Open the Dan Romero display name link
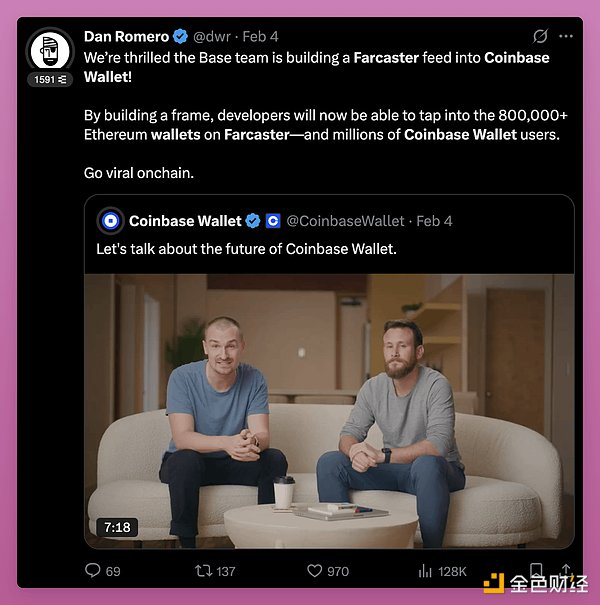Image resolution: width=600 pixels, height=605 pixels. tap(126, 37)
